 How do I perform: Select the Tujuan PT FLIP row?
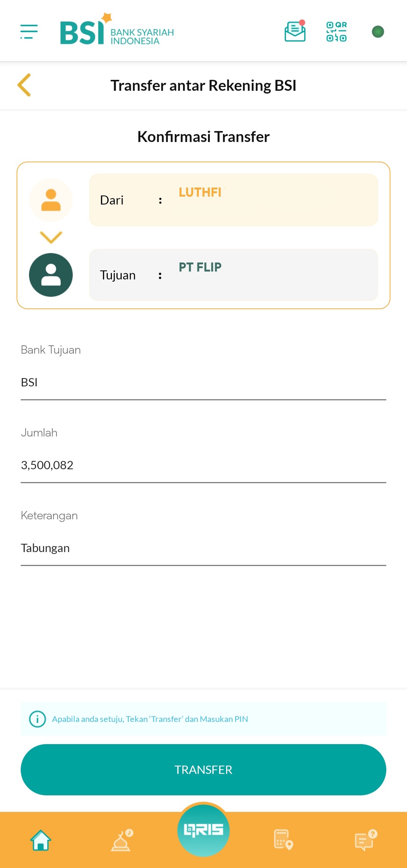point(233,275)
